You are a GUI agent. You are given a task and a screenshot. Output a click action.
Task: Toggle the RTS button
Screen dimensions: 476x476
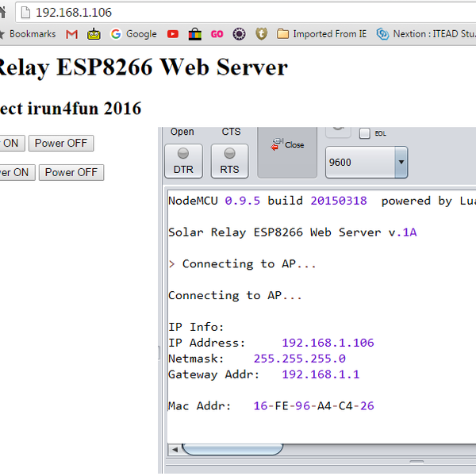(229, 160)
